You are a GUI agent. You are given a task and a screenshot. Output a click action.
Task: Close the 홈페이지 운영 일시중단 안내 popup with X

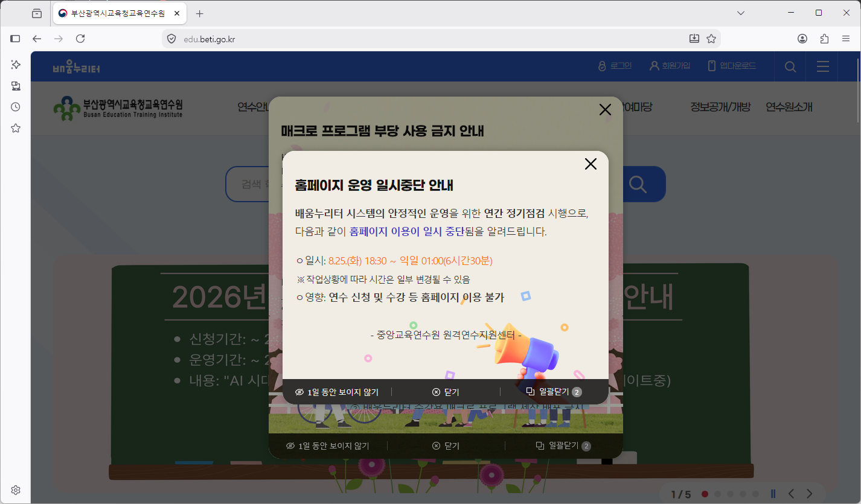[591, 164]
